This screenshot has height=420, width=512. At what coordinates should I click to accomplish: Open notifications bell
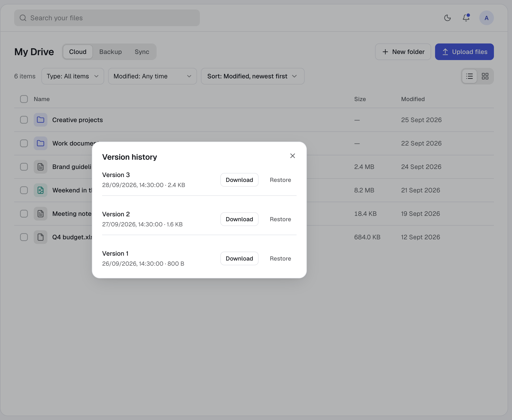tap(466, 18)
